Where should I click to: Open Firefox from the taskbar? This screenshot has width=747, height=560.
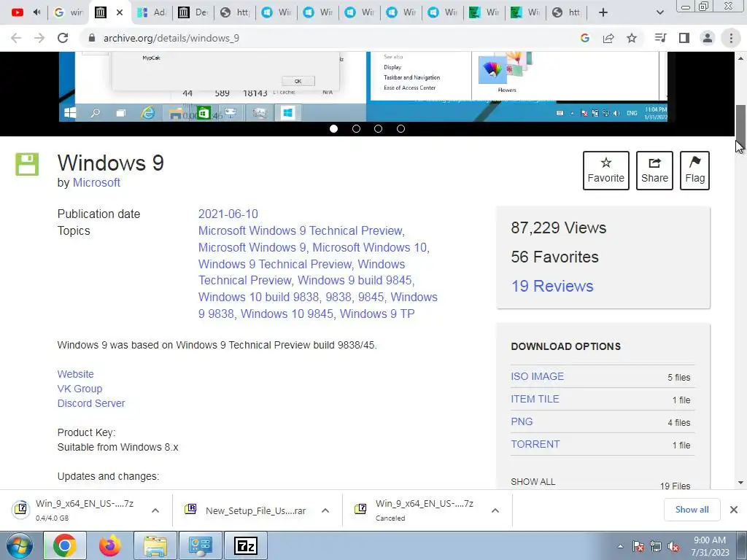tap(109, 545)
